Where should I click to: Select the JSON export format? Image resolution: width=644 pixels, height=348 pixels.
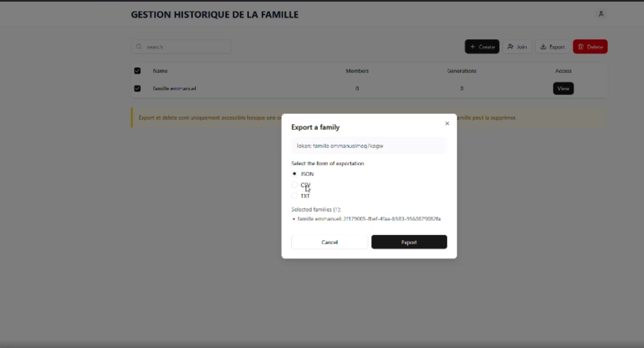click(294, 174)
